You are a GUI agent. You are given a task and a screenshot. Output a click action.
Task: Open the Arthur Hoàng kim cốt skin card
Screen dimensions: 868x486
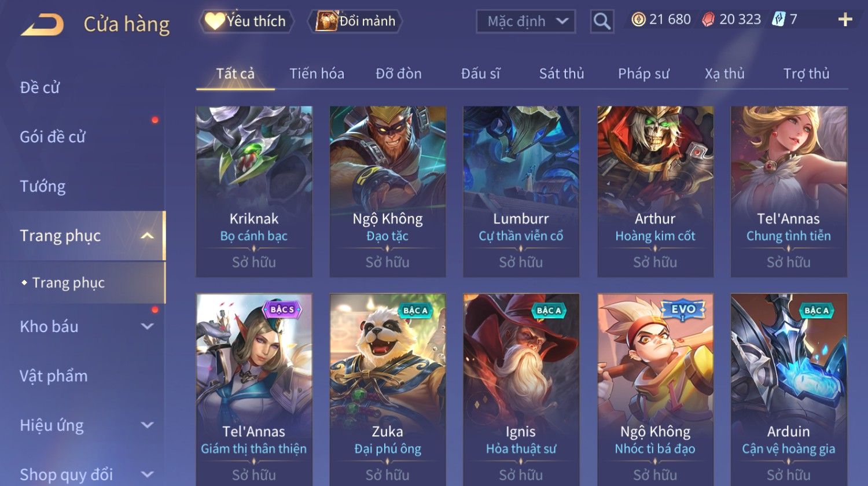(x=655, y=191)
